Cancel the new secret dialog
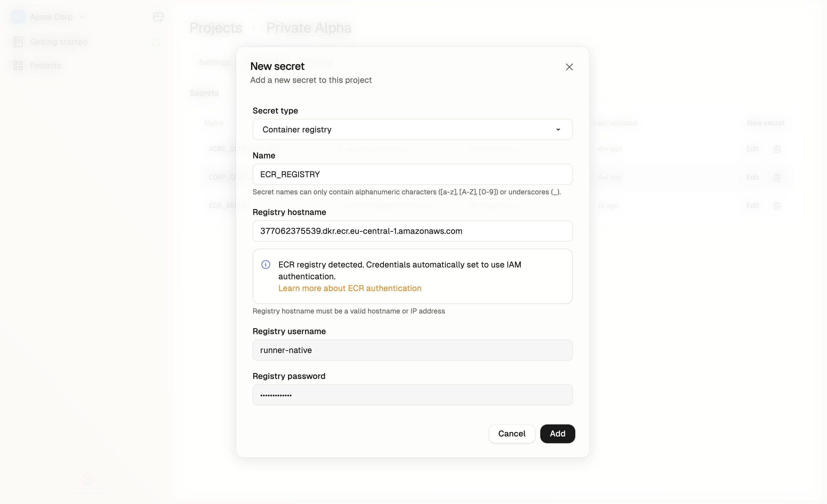The image size is (827, 504). (x=512, y=434)
